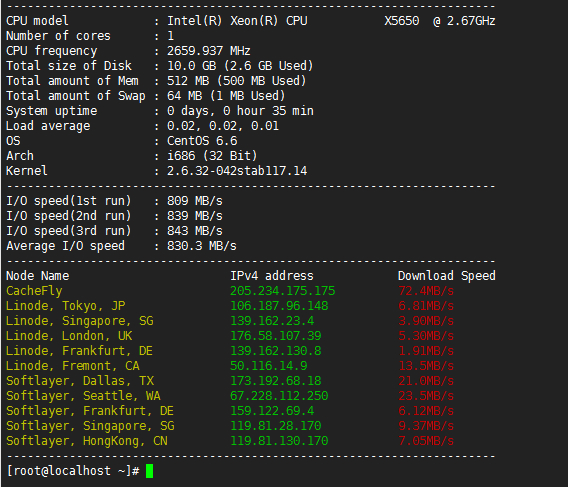Screen dimensions: 568x487
Task: Click the Softlayer, Seattle, WA row
Action: (x=83, y=396)
